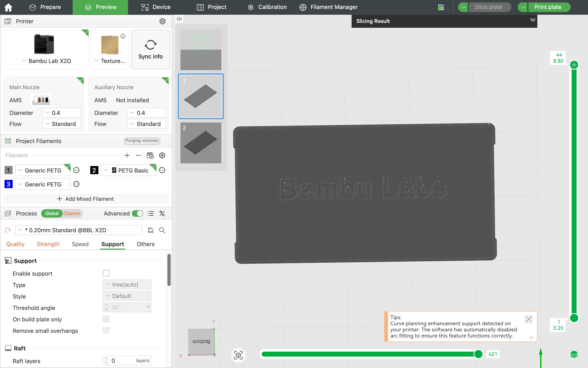Screen dimensions: 588x368
Task: Click Add Mixed Filament
Action: point(86,199)
